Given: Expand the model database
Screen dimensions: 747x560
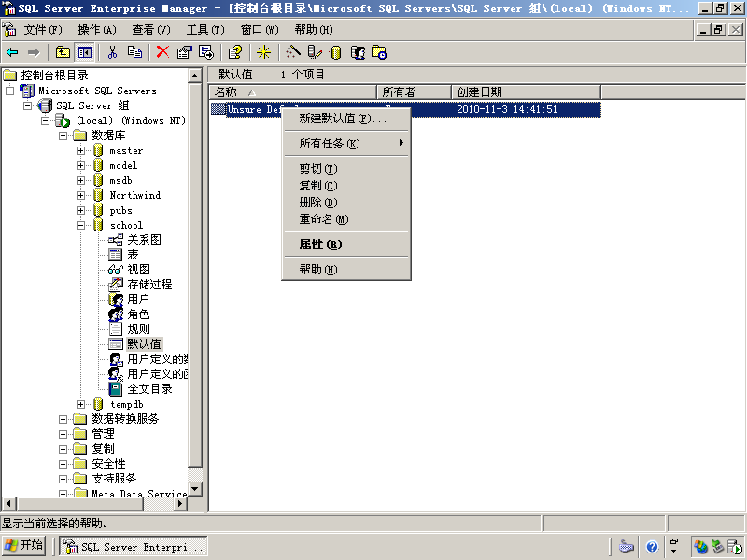Looking at the screenshot, I should coord(81,166).
